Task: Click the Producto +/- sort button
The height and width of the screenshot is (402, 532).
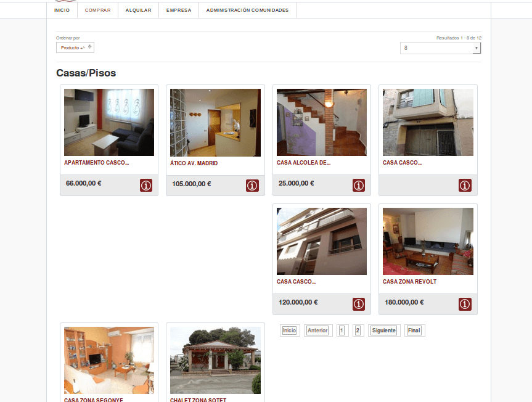Action: (x=75, y=47)
